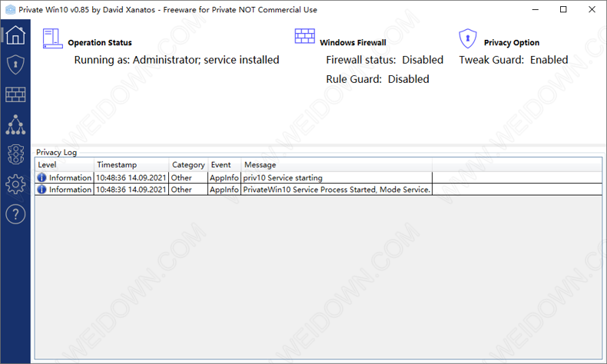The width and height of the screenshot is (607, 364).
Task: Click the Privacy Option shield icon
Action: click(x=468, y=38)
